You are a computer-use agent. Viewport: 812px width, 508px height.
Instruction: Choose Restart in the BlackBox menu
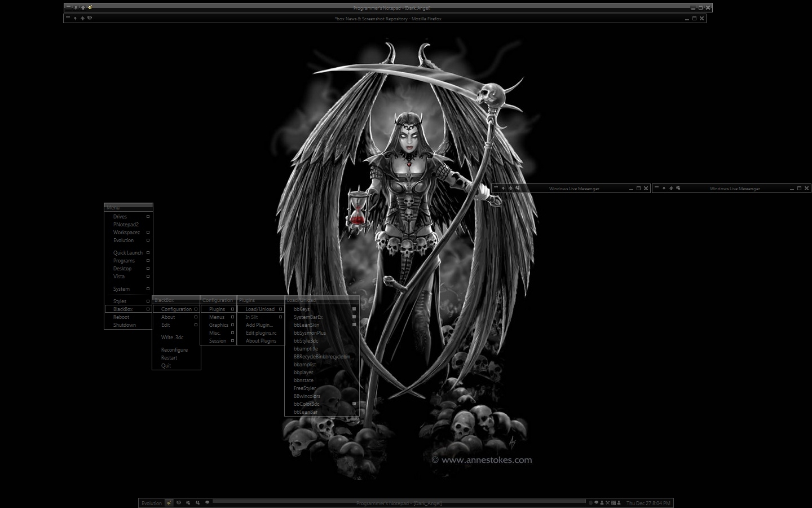[176, 358]
